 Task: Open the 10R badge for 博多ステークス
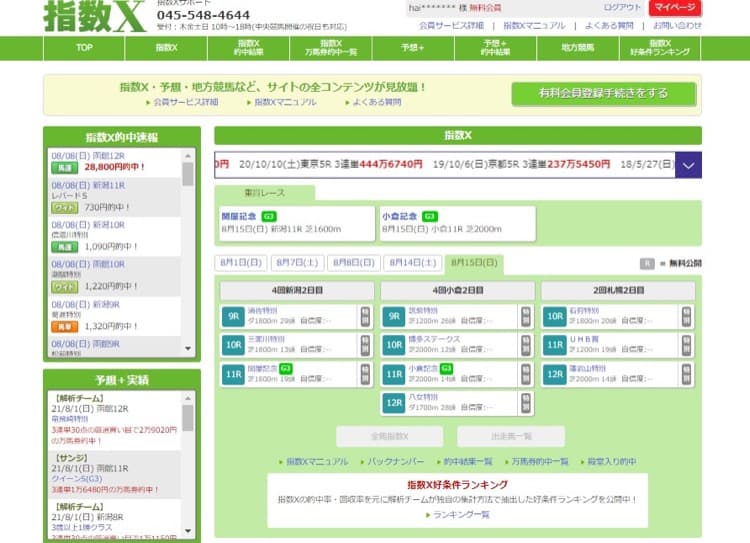point(394,345)
